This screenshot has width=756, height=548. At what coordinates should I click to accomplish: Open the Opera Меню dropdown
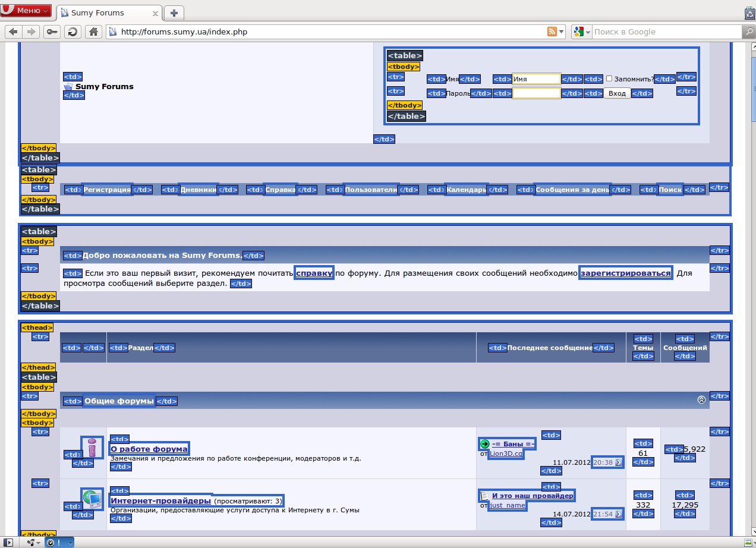pyautogui.click(x=26, y=10)
